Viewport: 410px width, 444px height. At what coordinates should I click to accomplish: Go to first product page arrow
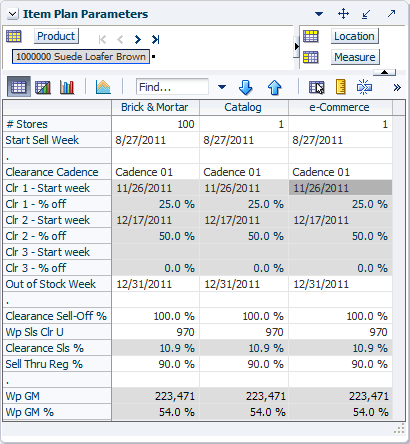click(102, 40)
